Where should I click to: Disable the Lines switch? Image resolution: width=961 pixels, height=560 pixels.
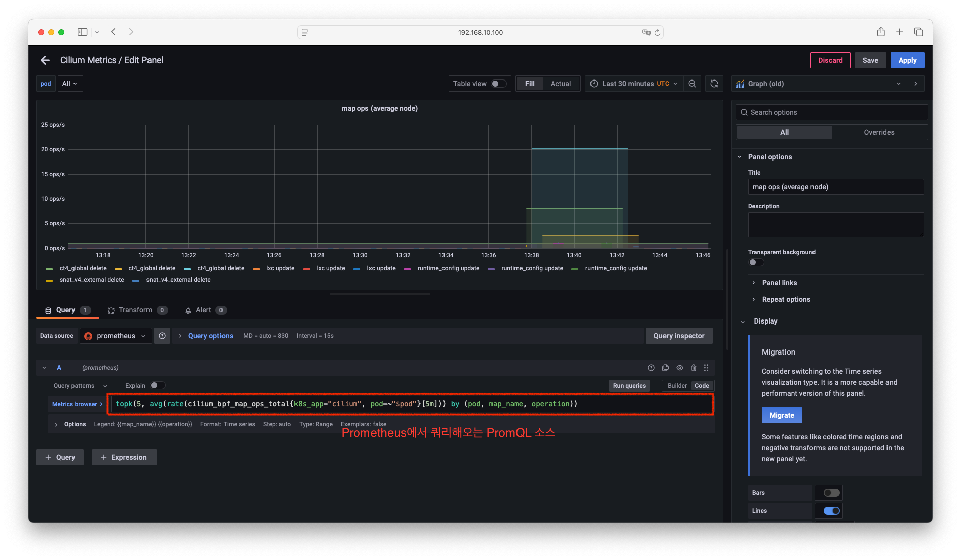click(x=831, y=511)
